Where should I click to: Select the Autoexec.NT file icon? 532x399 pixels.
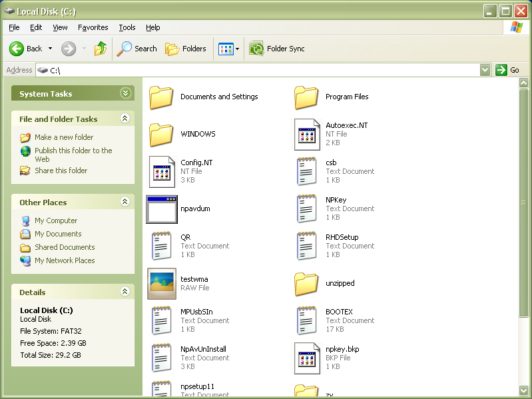(307, 134)
